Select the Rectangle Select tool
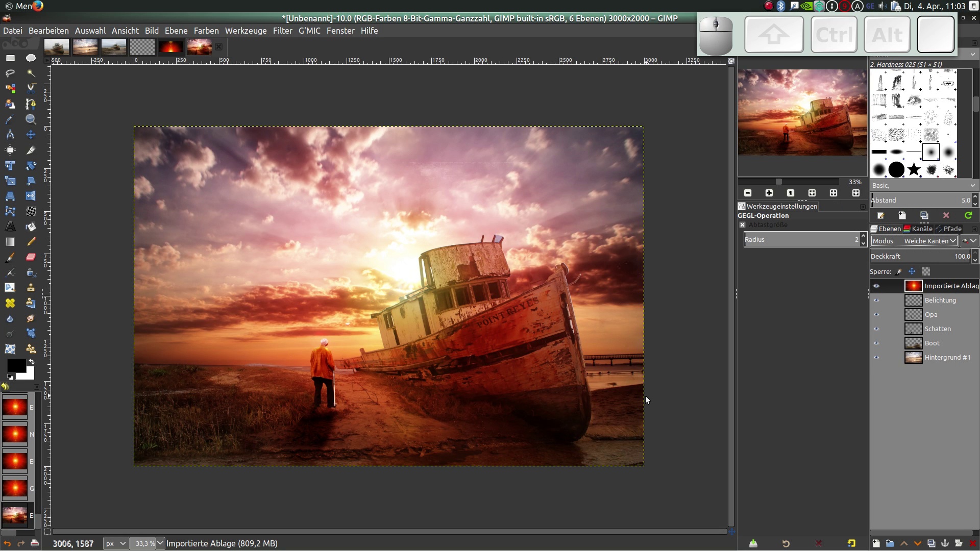980x551 pixels. [10, 58]
